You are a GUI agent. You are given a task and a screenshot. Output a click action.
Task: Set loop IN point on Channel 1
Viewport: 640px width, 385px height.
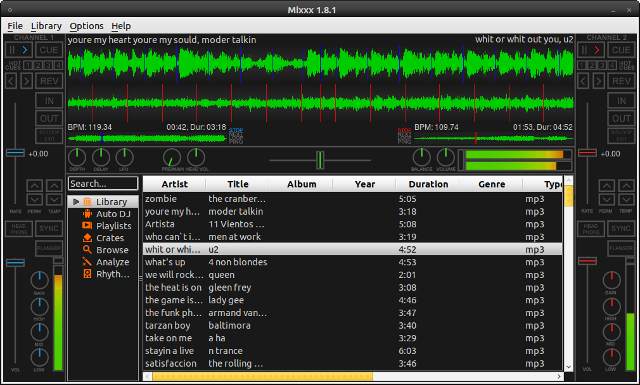point(49,100)
